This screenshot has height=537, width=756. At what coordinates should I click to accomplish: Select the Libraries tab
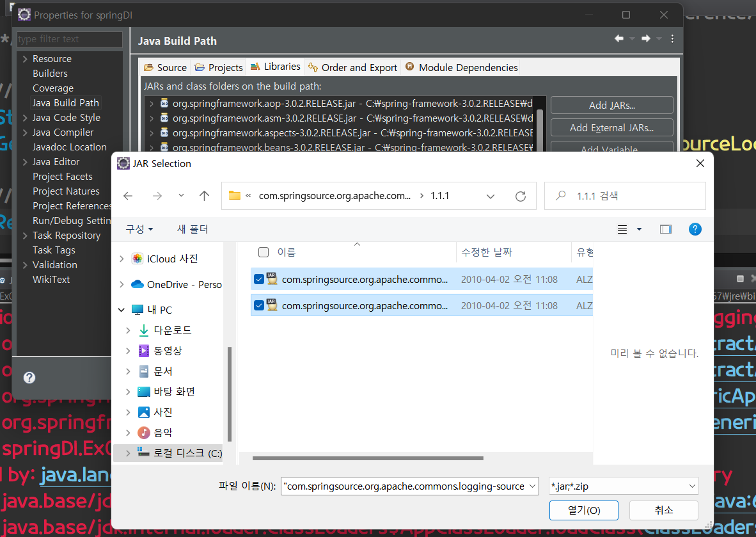tap(276, 67)
